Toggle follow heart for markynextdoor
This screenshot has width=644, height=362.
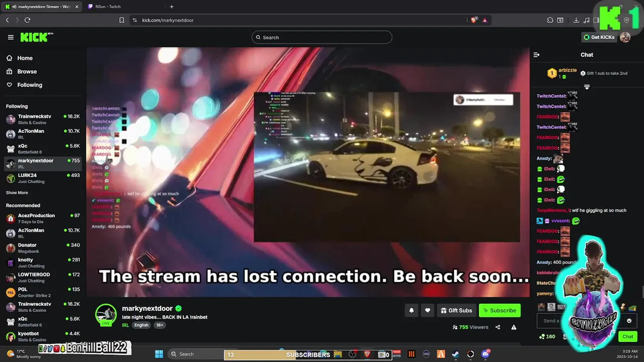(x=427, y=310)
